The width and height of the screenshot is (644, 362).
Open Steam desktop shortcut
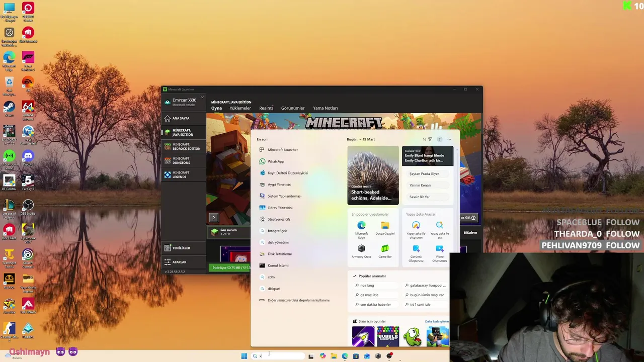[9, 109]
